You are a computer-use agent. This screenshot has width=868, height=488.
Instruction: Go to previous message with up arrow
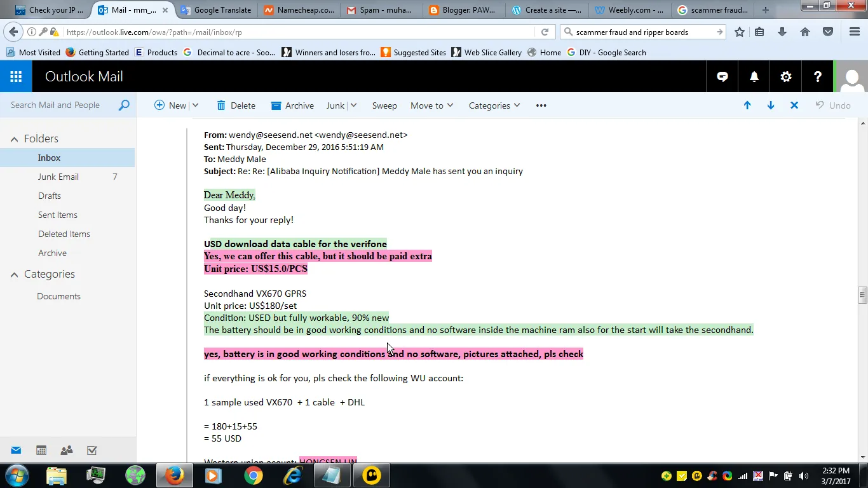(747, 105)
